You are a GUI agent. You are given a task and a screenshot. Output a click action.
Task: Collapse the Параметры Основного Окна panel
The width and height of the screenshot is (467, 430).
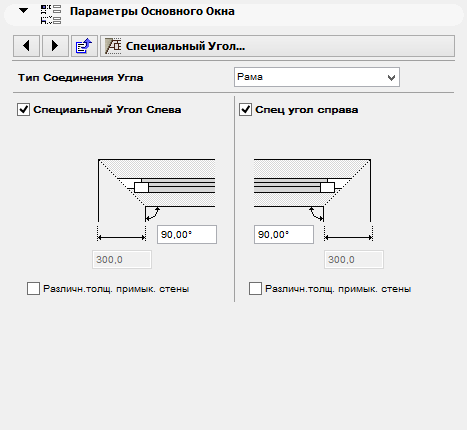tap(23, 11)
